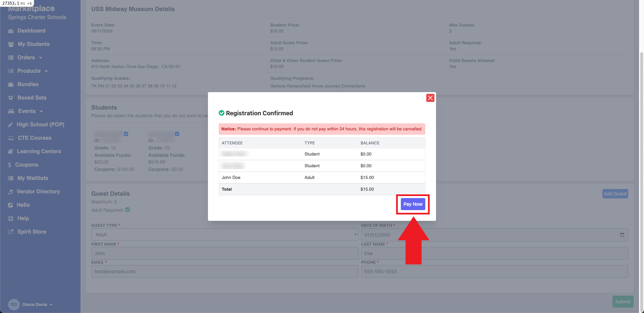Open My Waitlists

[x=33, y=178]
